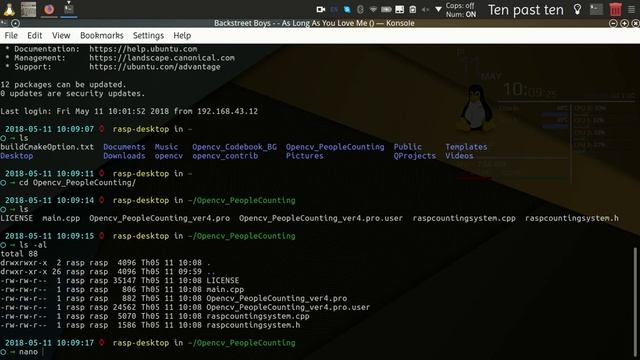Open the Settings menu
The width and height of the screenshot is (640, 360).
click(148, 36)
